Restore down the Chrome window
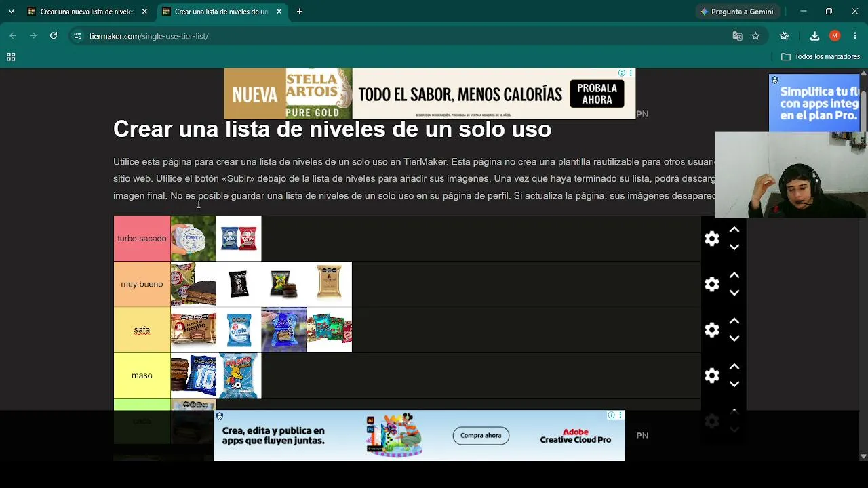Screen dimensions: 868x488 tap(829, 12)
